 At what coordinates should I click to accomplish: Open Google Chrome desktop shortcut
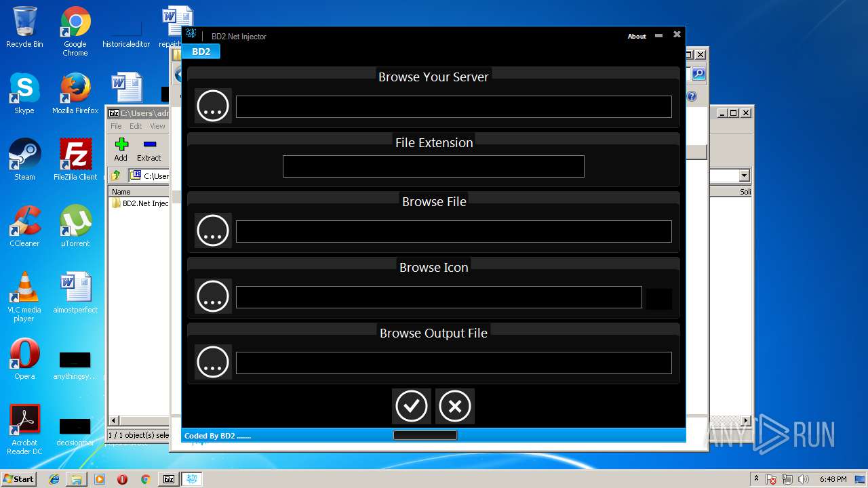75,31
